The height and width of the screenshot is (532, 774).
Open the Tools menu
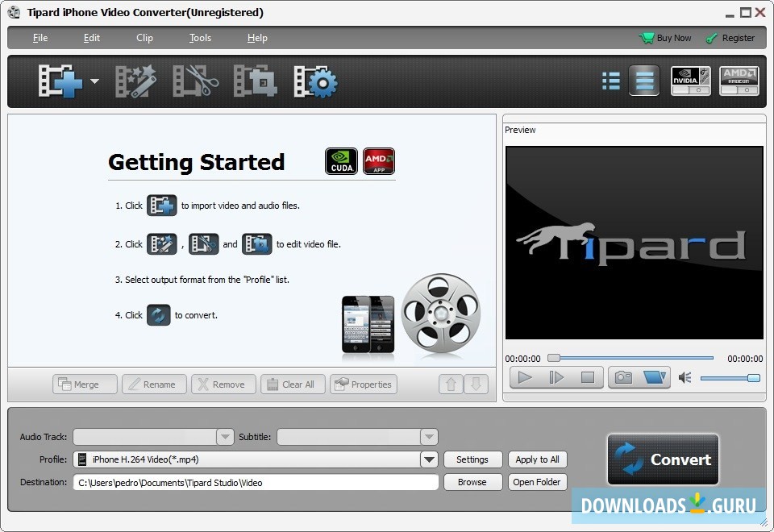(x=200, y=38)
